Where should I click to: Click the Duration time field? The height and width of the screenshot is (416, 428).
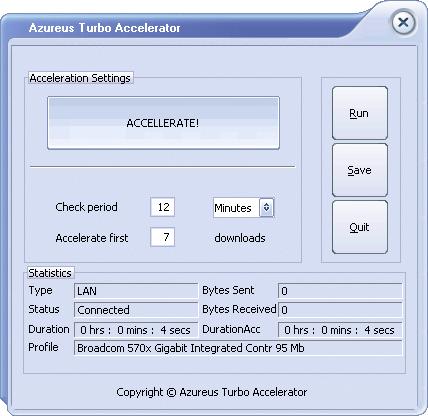136,330
